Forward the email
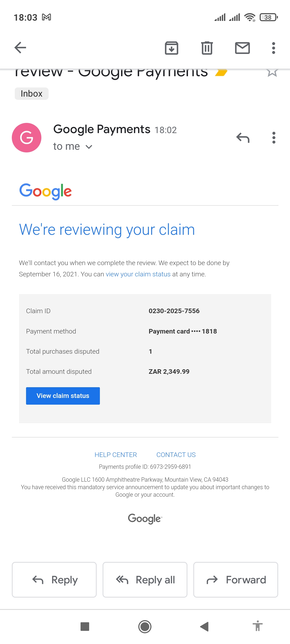This screenshot has width=290, height=644. [235, 580]
